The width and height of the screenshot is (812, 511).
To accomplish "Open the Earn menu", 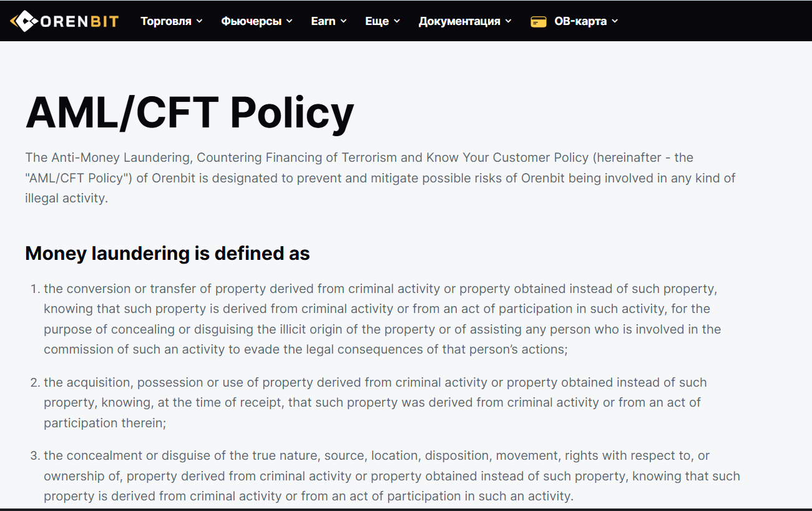I will click(x=329, y=21).
